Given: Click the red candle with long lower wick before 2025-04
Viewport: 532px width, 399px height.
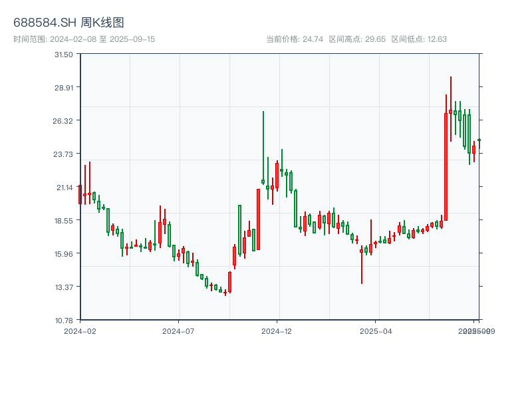Looking at the screenshot, I should pyautogui.click(x=361, y=251).
